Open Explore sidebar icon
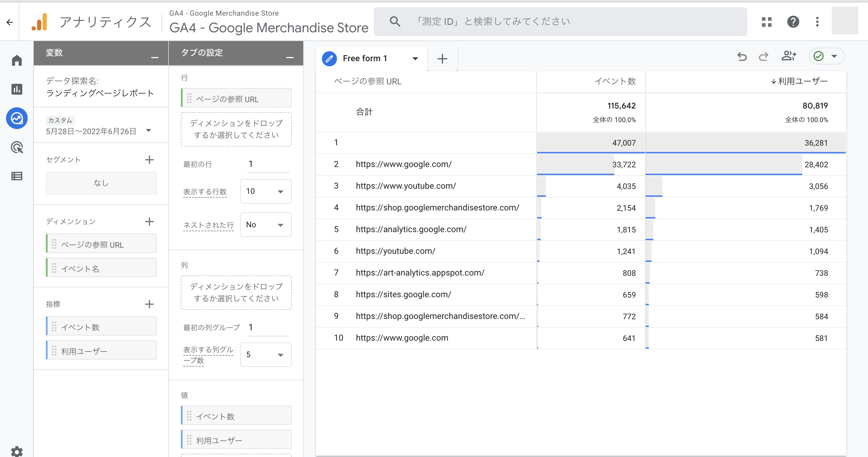 coord(17,118)
